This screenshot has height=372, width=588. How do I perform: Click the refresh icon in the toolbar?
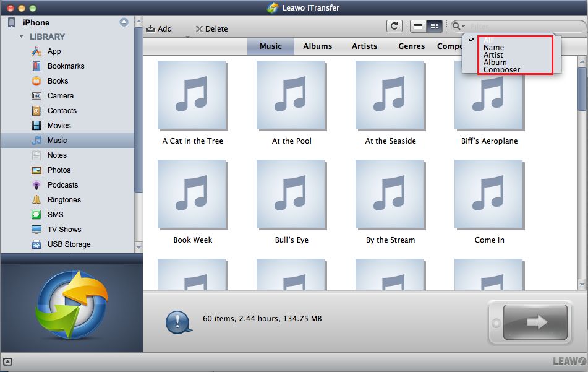click(x=393, y=26)
